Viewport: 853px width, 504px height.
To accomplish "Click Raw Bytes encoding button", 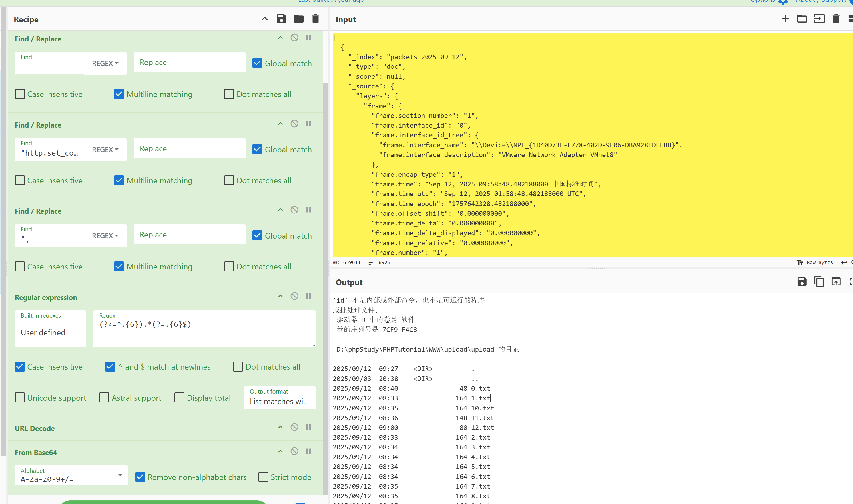I will 815,263.
